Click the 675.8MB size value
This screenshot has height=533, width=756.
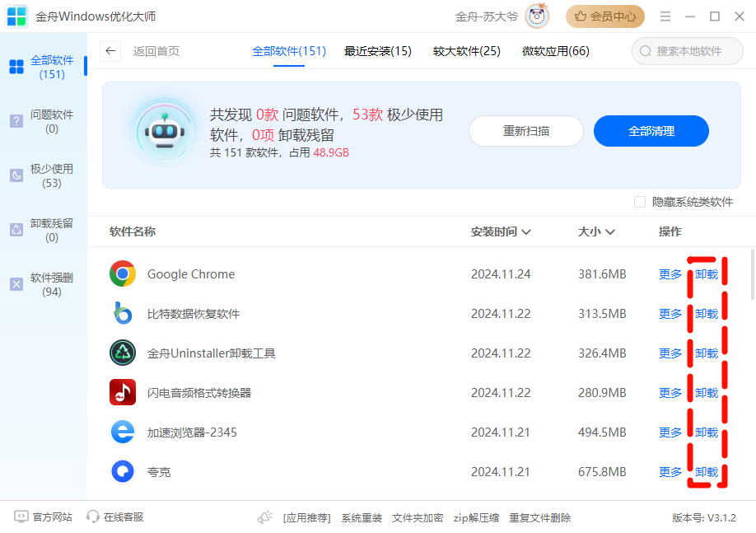[x=602, y=472]
